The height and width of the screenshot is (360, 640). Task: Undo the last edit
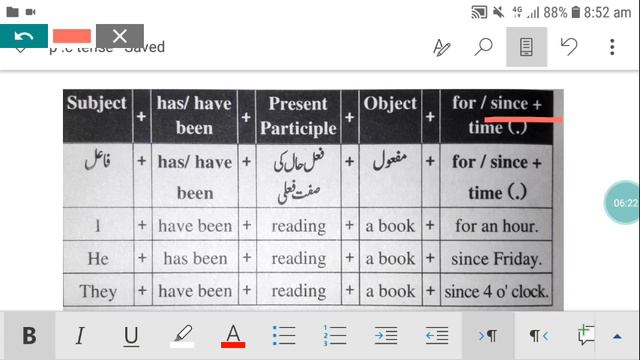pos(569,47)
